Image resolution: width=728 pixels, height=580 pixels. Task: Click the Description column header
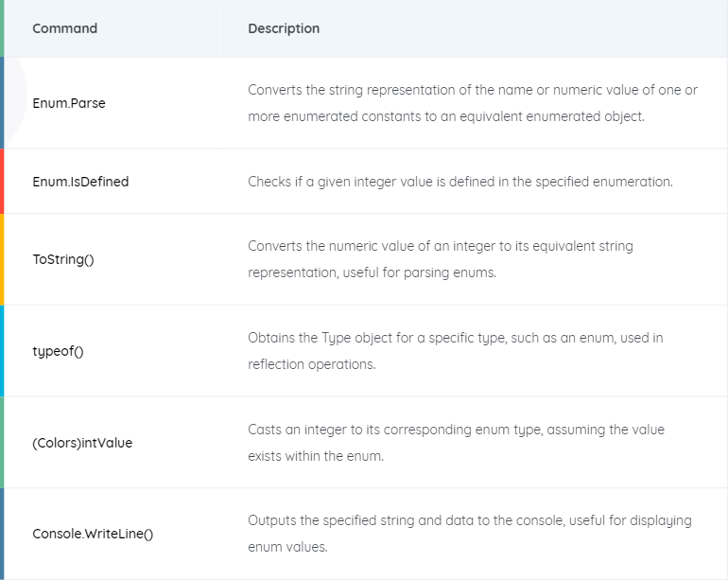[x=284, y=28]
